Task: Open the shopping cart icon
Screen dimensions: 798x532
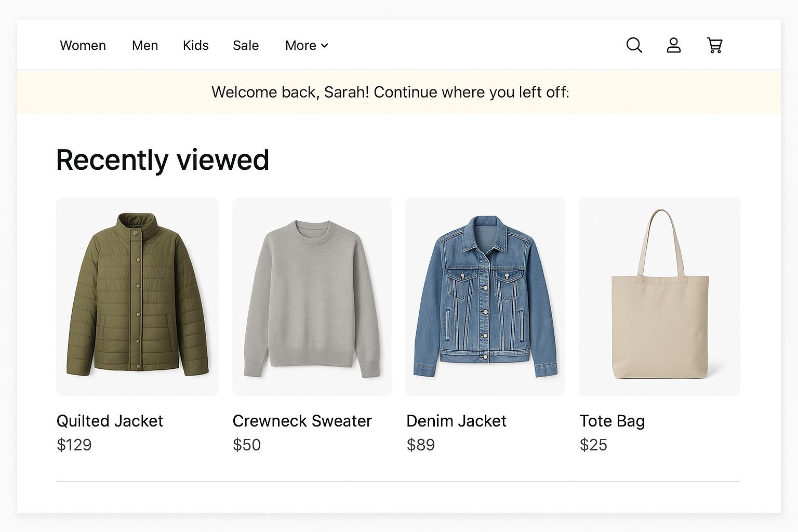Action: point(715,45)
